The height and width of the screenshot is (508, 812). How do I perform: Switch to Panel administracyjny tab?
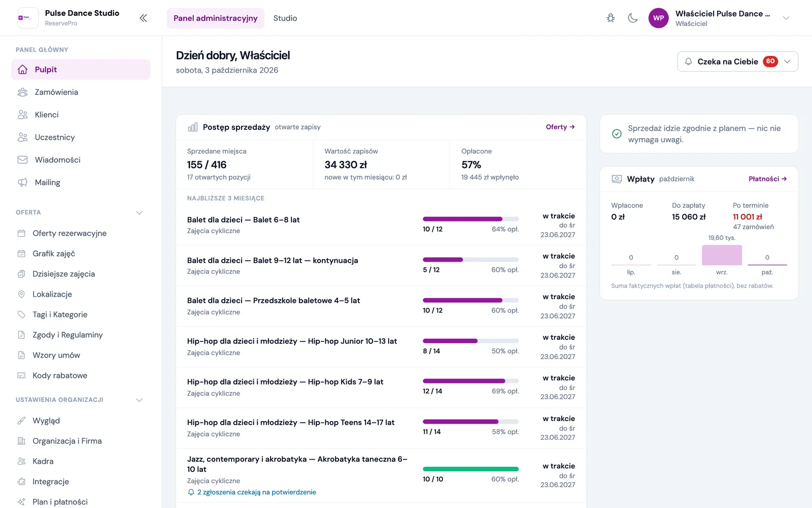(216, 18)
